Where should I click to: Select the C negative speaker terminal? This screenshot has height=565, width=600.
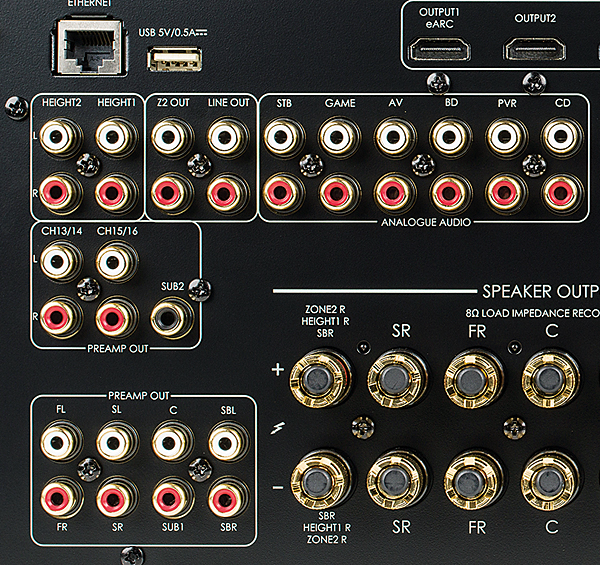[x=551, y=481]
